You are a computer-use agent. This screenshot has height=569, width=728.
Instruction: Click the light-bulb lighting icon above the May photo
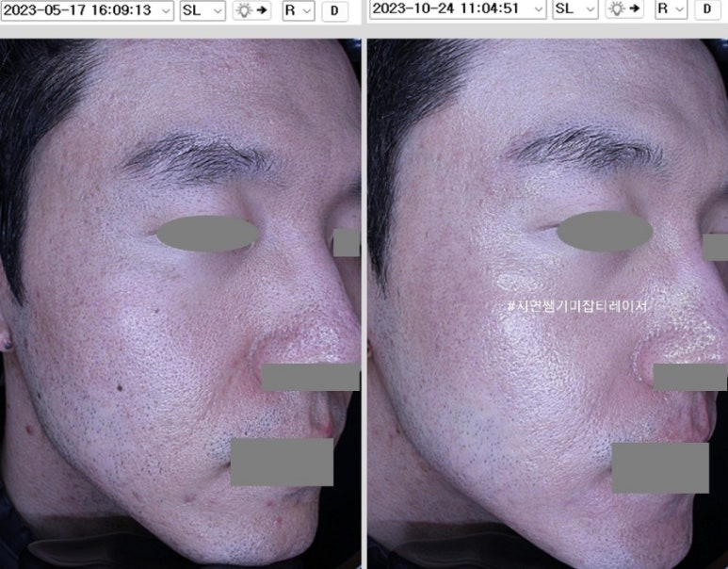pos(253,10)
